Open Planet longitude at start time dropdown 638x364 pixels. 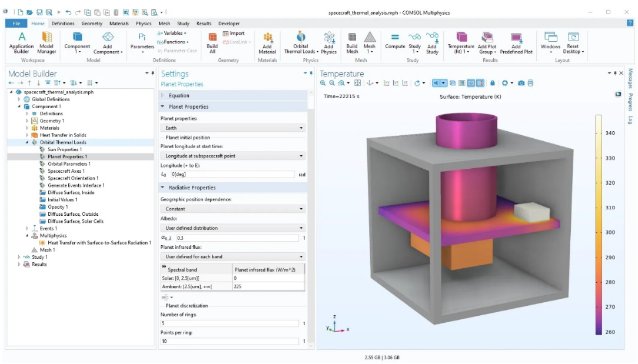click(x=232, y=156)
